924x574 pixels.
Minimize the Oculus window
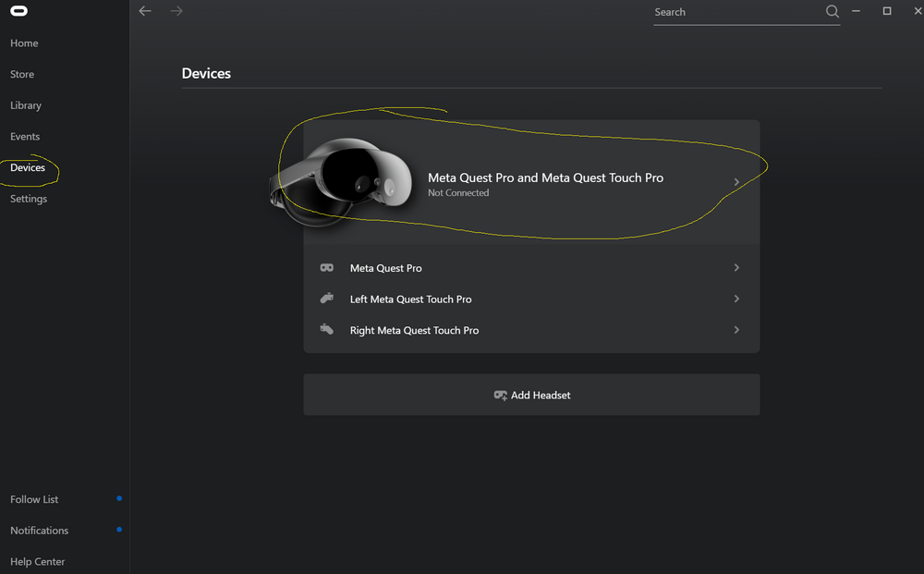tap(856, 10)
